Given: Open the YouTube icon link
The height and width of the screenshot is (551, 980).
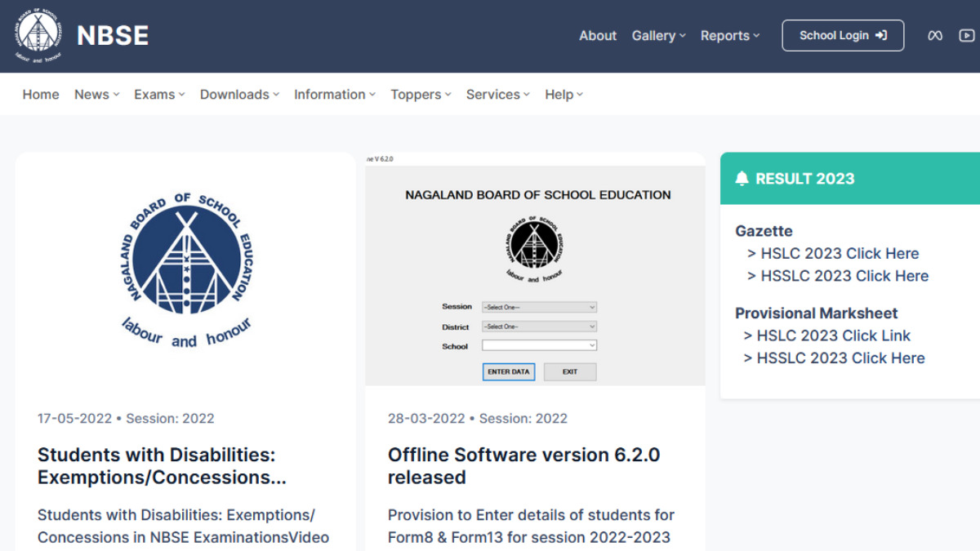Looking at the screenshot, I should (967, 36).
